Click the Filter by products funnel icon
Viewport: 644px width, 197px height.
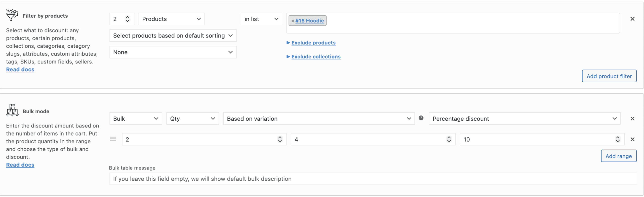[12, 15]
